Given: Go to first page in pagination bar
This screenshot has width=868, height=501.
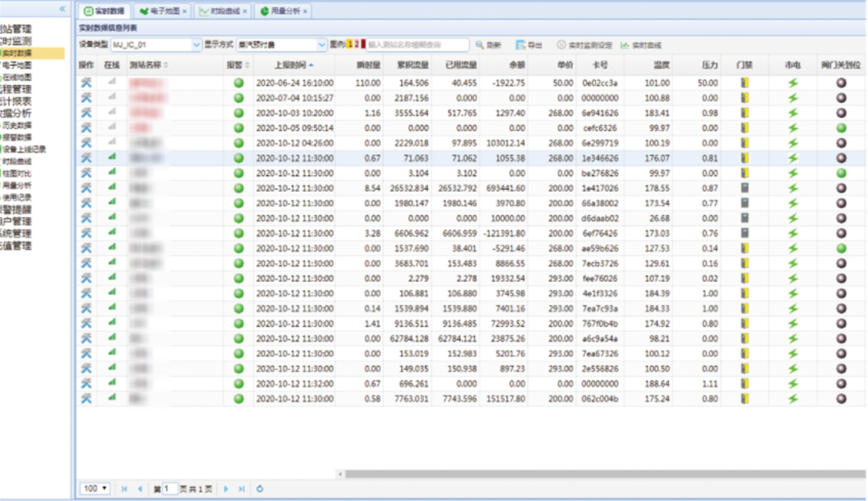Looking at the screenshot, I should (x=124, y=489).
